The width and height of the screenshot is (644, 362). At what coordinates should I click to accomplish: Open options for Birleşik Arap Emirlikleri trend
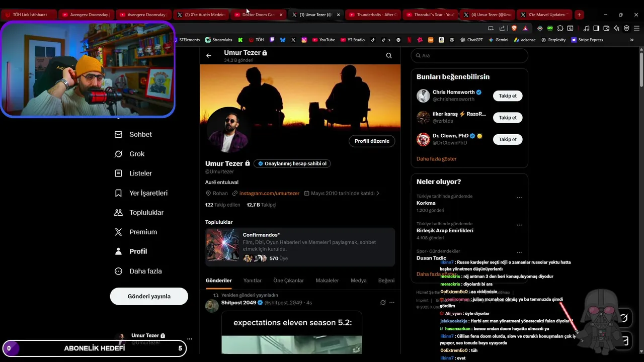[x=519, y=225]
